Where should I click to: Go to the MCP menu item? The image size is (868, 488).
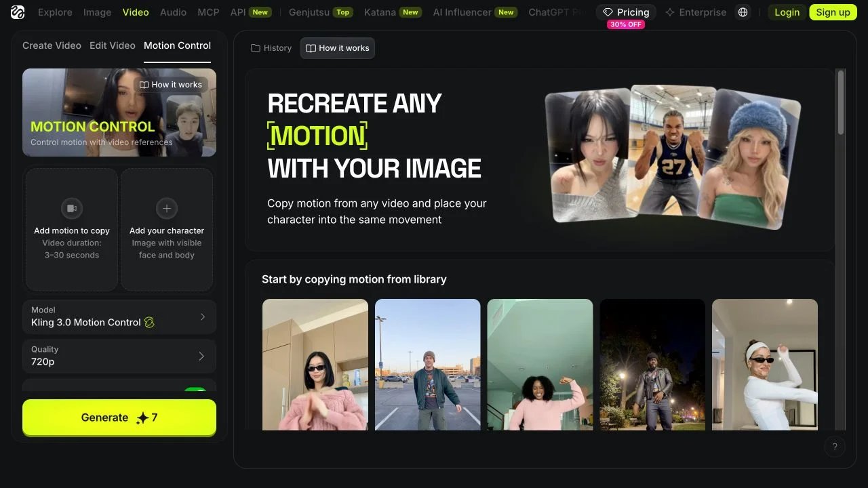(x=208, y=12)
